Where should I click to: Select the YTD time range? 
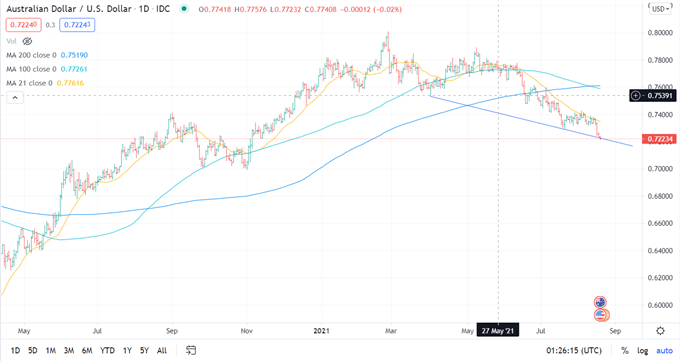tap(107, 350)
